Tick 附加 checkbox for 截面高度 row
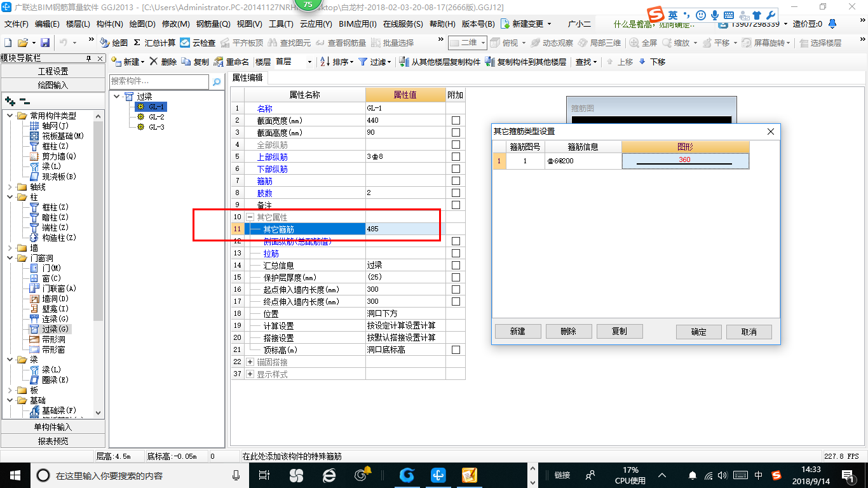Screen dimensions: 868x488 (x=456, y=133)
